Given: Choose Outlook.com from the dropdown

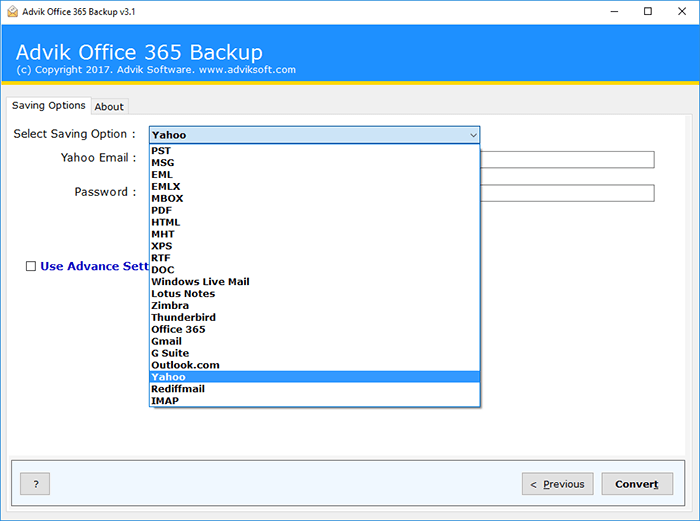Looking at the screenshot, I should (315, 365).
